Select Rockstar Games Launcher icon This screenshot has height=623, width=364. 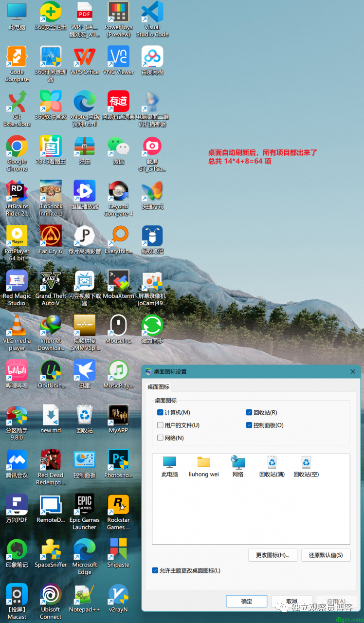pos(118,512)
